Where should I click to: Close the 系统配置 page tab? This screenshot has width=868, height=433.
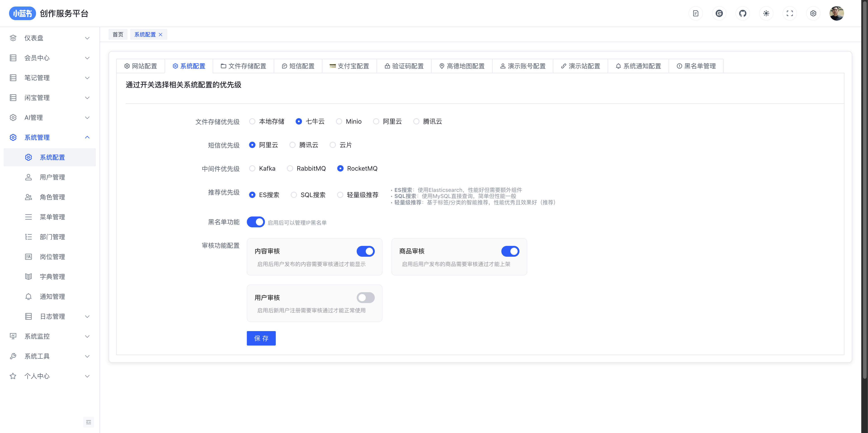click(x=161, y=35)
